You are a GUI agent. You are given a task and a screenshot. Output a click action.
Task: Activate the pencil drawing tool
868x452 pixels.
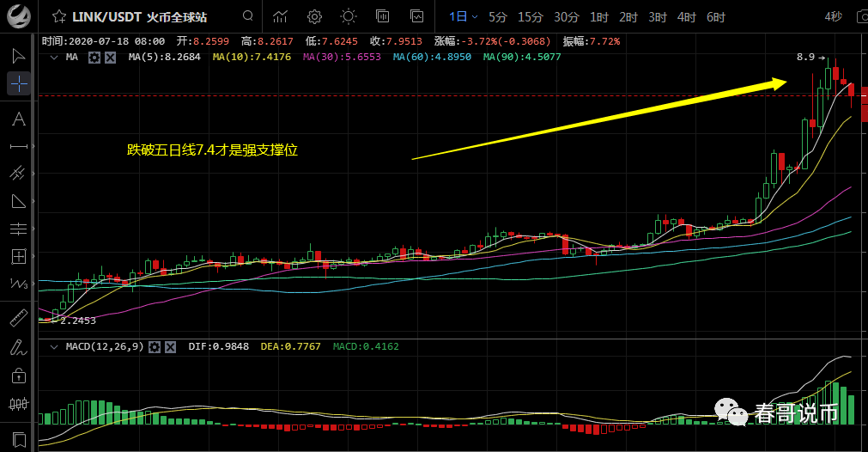click(x=18, y=348)
